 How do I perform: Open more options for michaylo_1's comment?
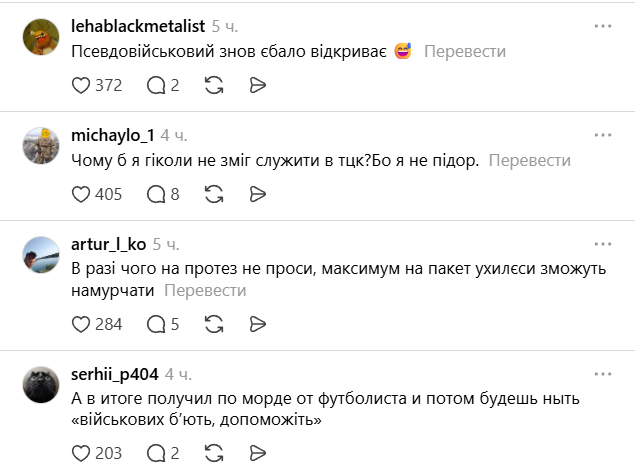coord(603,134)
